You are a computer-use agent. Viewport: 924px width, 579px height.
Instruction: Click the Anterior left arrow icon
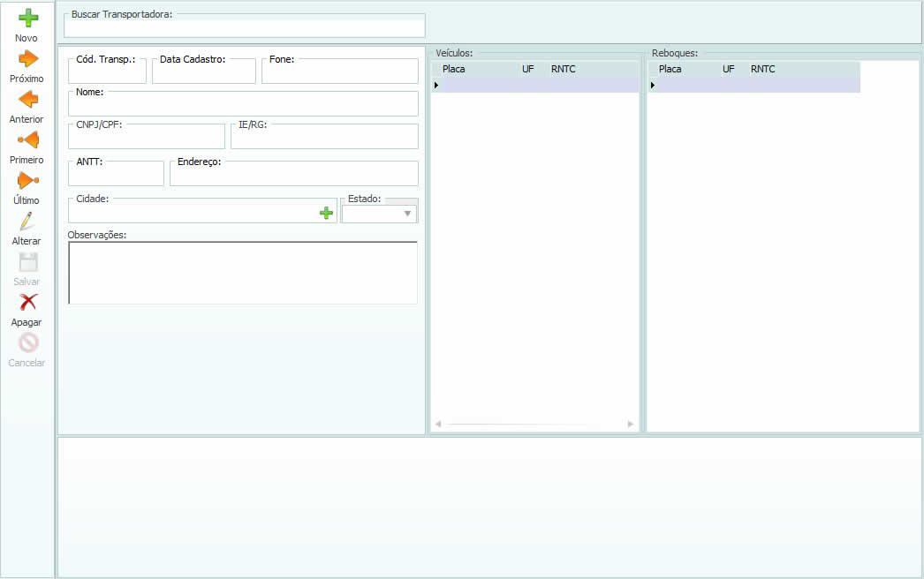[27, 99]
